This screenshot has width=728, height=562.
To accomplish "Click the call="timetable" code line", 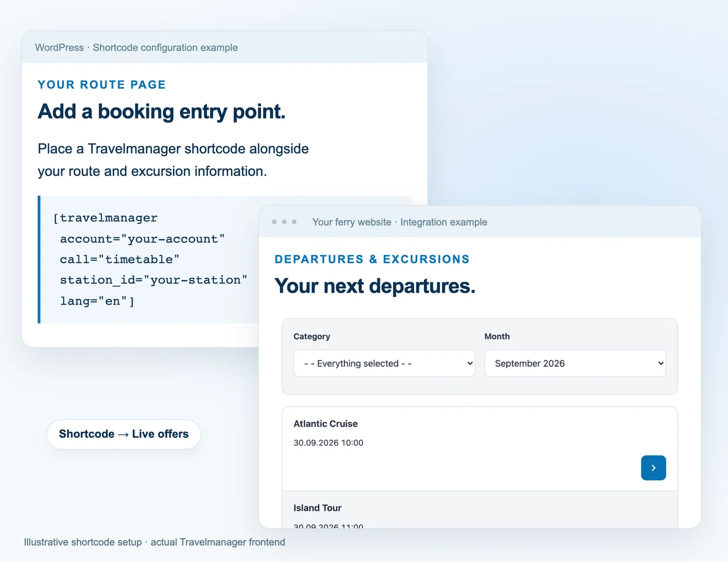I will pyautogui.click(x=120, y=259).
